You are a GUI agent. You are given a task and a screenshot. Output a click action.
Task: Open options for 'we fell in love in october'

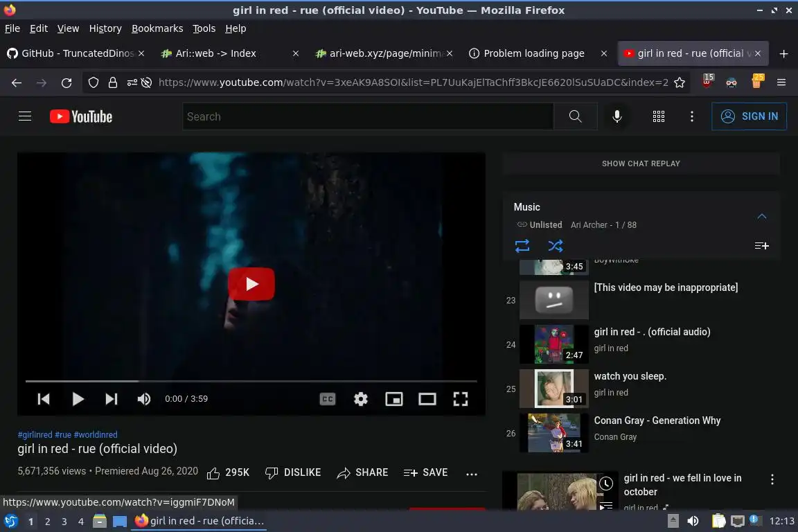772,479
